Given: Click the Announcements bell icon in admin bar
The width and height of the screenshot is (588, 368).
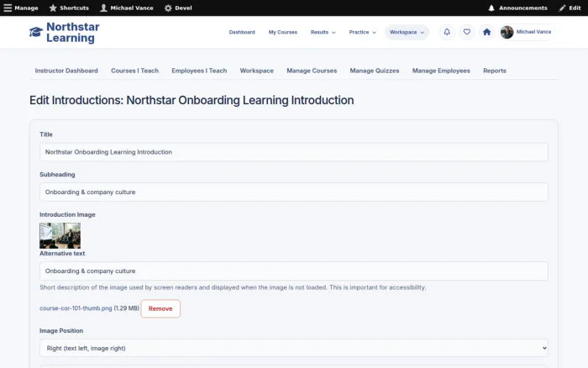Looking at the screenshot, I should [491, 8].
